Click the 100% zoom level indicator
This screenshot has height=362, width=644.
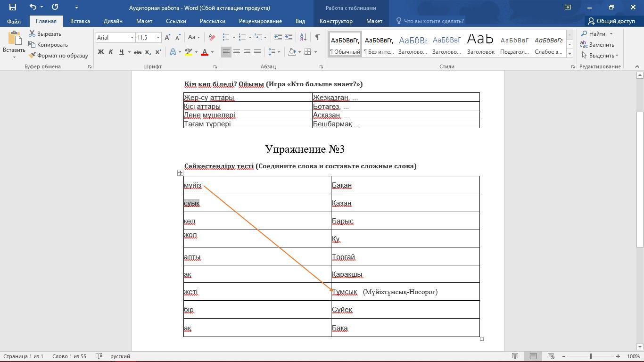633,356
